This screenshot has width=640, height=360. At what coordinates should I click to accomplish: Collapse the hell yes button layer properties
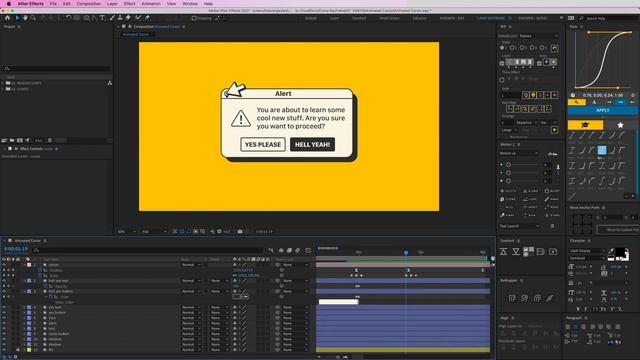pos(24,291)
